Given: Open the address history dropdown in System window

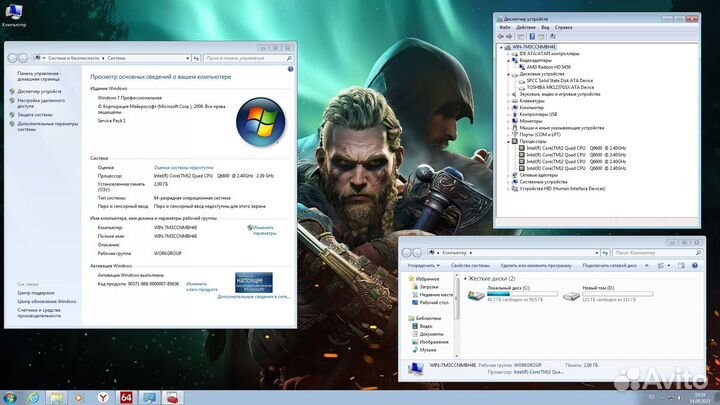Looking at the screenshot, I should point(187,58).
